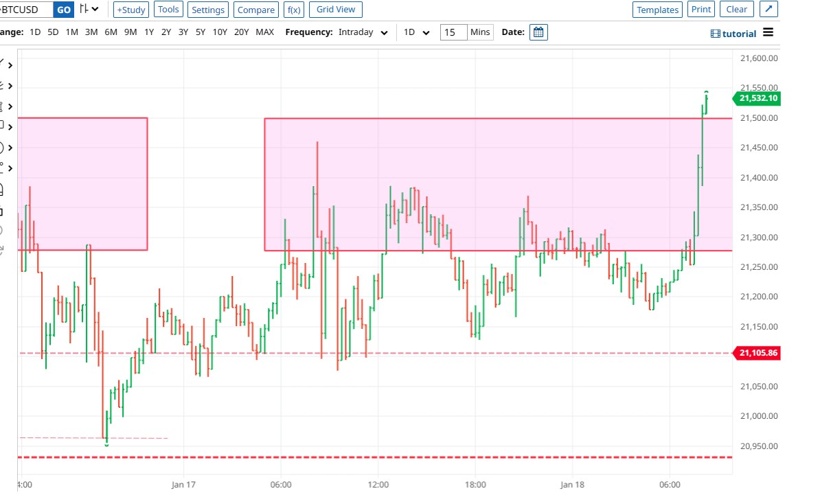Expand the rectangle shape tools flyout chevron
The height and width of the screenshot is (504, 820).
click(x=10, y=127)
